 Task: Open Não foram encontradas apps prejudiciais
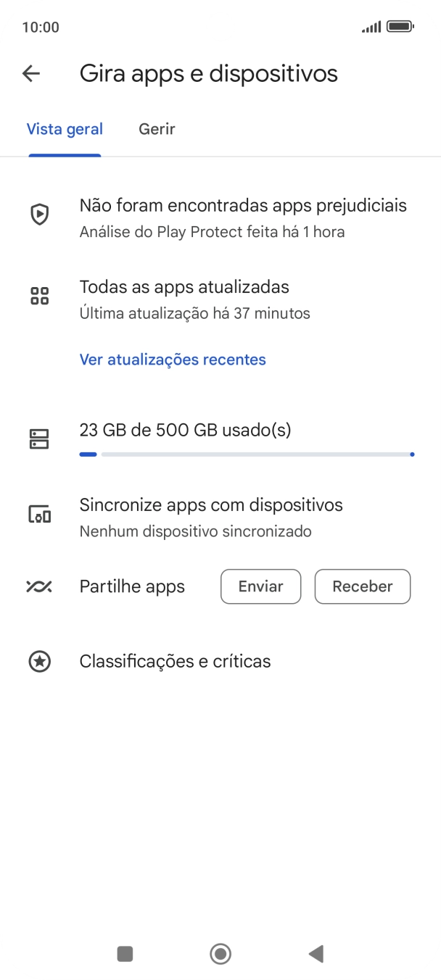point(242,217)
